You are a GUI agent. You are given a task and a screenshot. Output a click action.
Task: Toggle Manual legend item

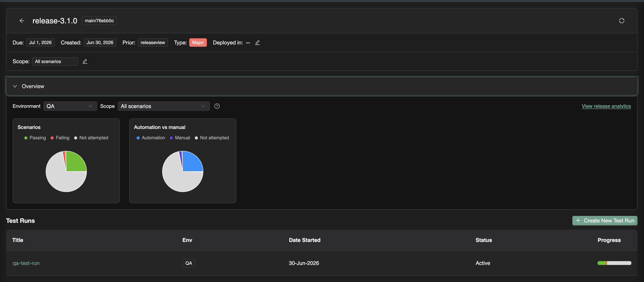tap(180, 138)
